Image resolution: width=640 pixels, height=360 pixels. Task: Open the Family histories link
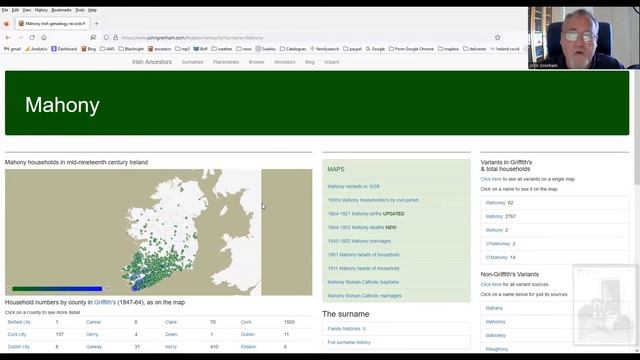pyautogui.click(x=347, y=329)
